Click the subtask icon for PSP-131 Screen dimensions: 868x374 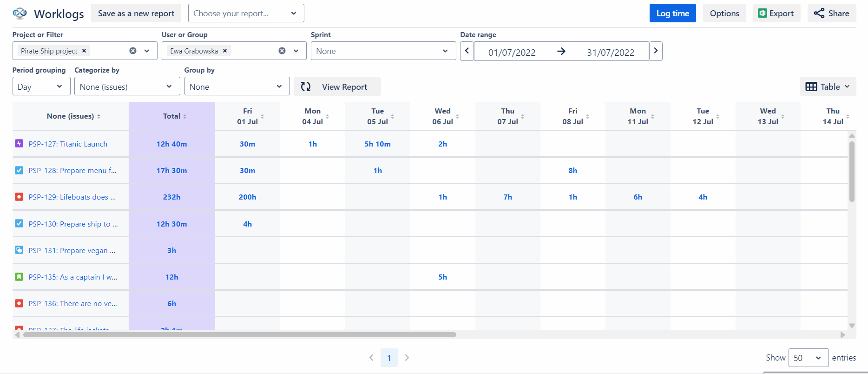19,250
